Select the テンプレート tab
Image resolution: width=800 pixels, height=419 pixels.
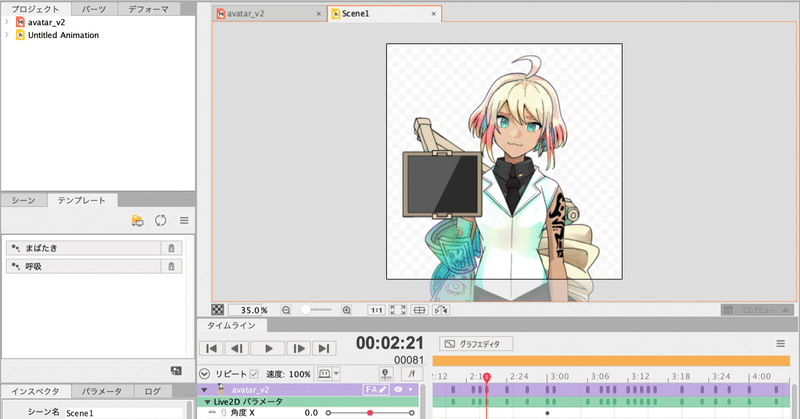point(82,200)
